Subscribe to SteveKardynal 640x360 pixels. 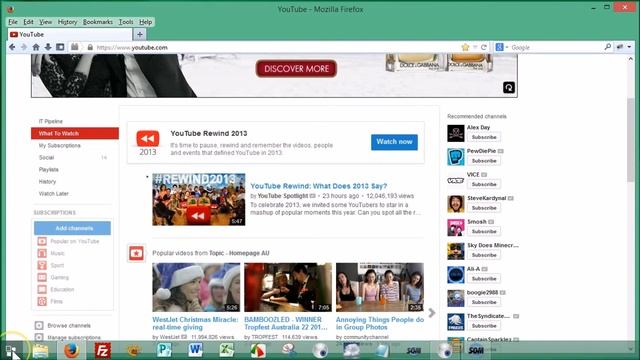tap(484, 208)
